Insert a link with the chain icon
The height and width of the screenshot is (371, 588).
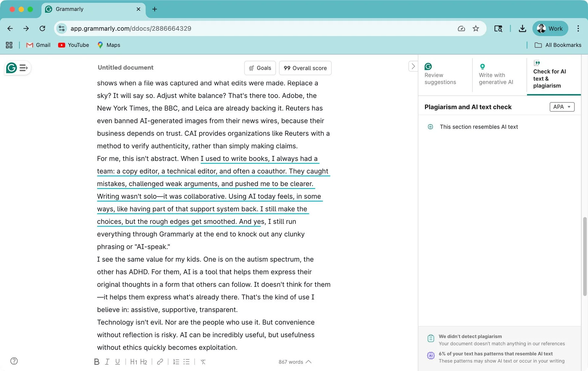160,362
